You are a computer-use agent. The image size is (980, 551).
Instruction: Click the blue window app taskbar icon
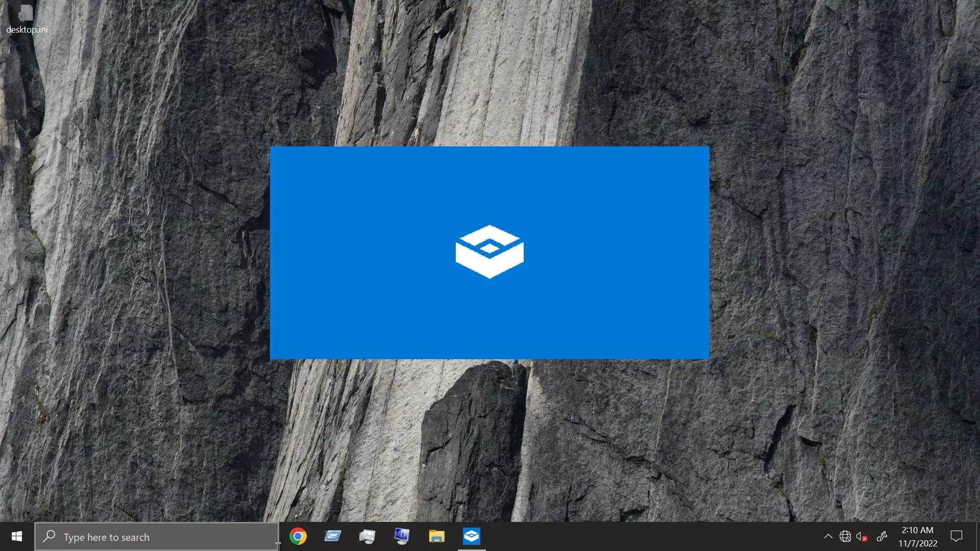pyautogui.click(x=332, y=536)
